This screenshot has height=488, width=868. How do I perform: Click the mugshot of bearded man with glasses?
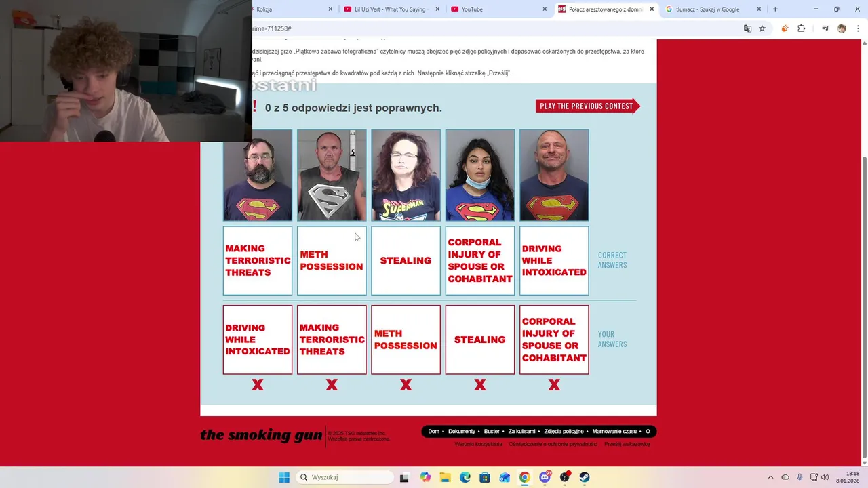258,175
